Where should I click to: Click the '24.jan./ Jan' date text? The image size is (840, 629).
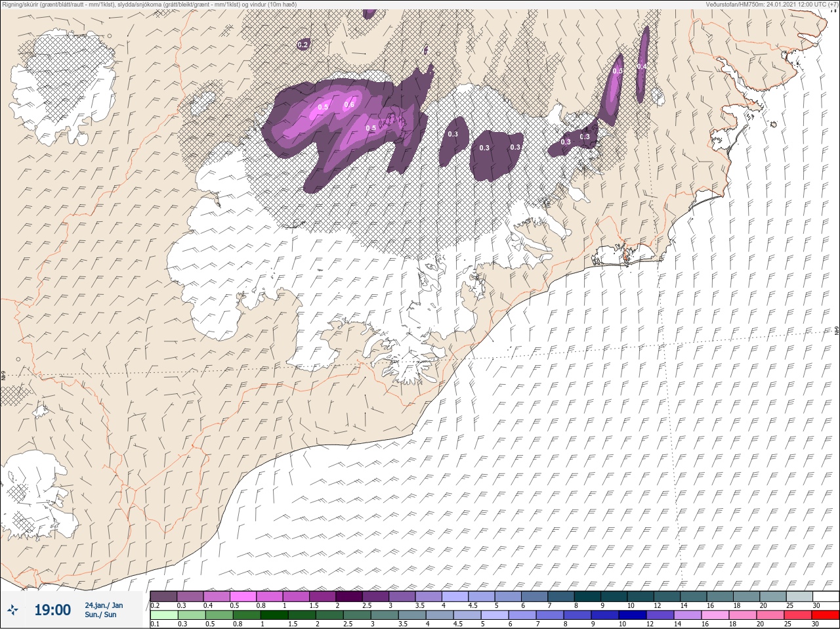(104, 605)
